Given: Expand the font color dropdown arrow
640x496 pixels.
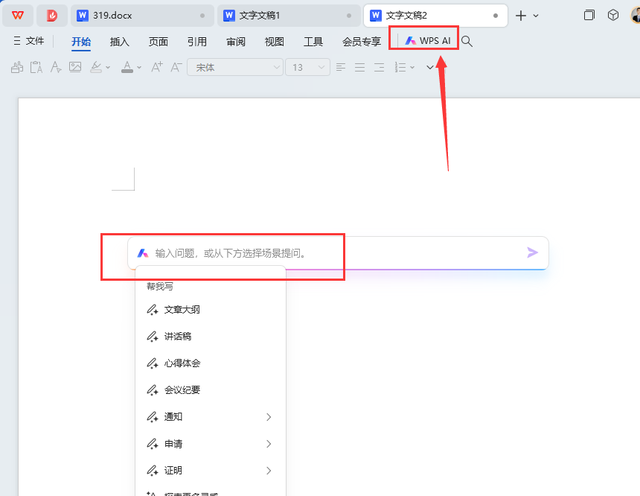Looking at the screenshot, I should pos(139,67).
